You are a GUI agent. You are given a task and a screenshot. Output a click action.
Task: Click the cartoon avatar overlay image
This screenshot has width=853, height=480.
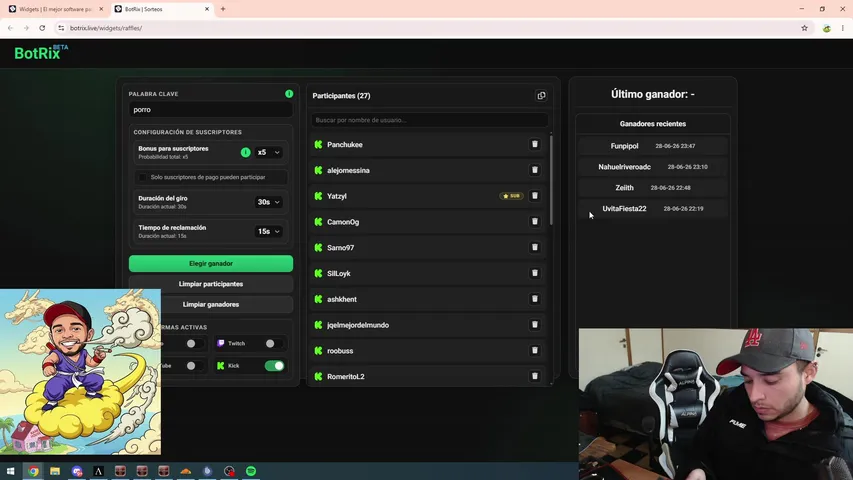tap(81, 372)
